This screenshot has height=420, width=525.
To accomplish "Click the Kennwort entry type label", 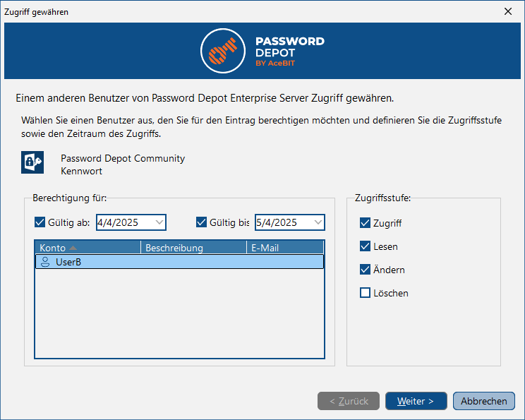I will point(81,171).
